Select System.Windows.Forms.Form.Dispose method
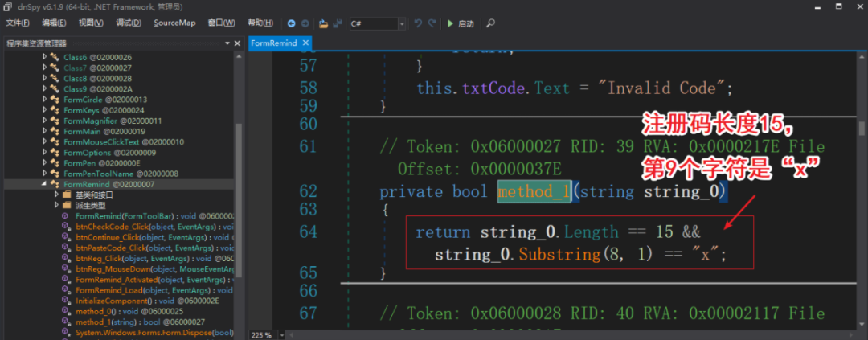 click(x=154, y=332)
